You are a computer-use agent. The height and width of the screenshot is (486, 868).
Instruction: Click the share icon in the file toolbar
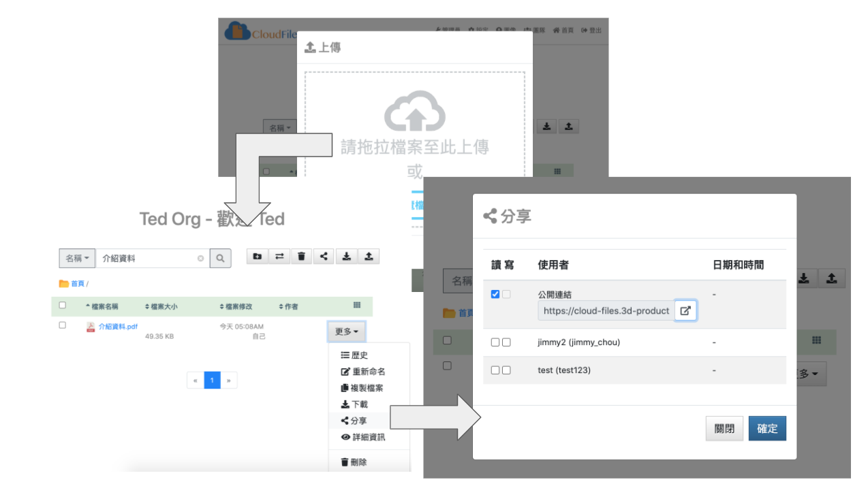tap(324, 257)
